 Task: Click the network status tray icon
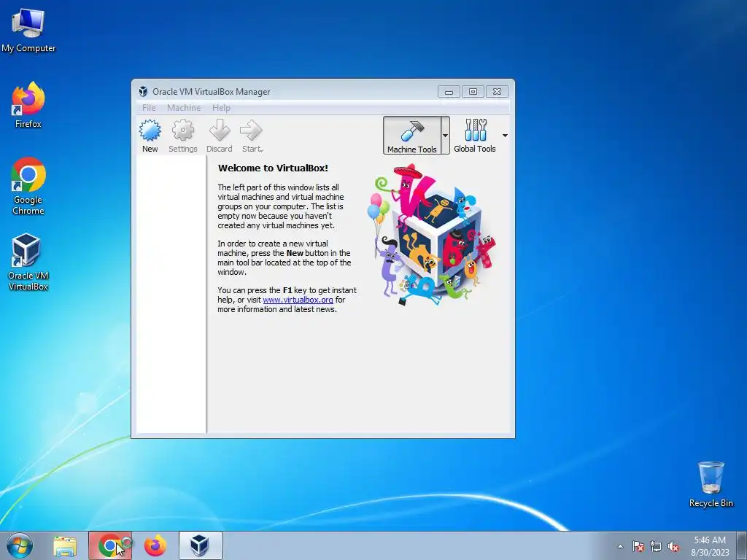(x=656, y=546)
